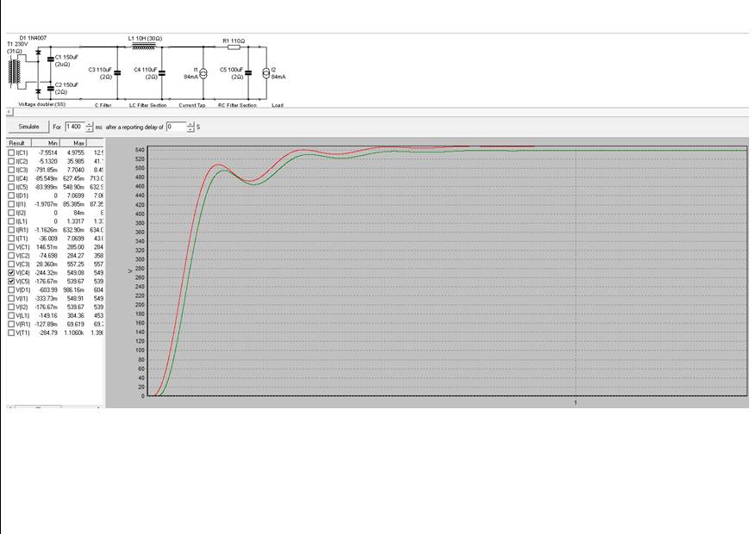Click the Min column header
This screenshot has width=756, height=534.
[x=46, y=143]
